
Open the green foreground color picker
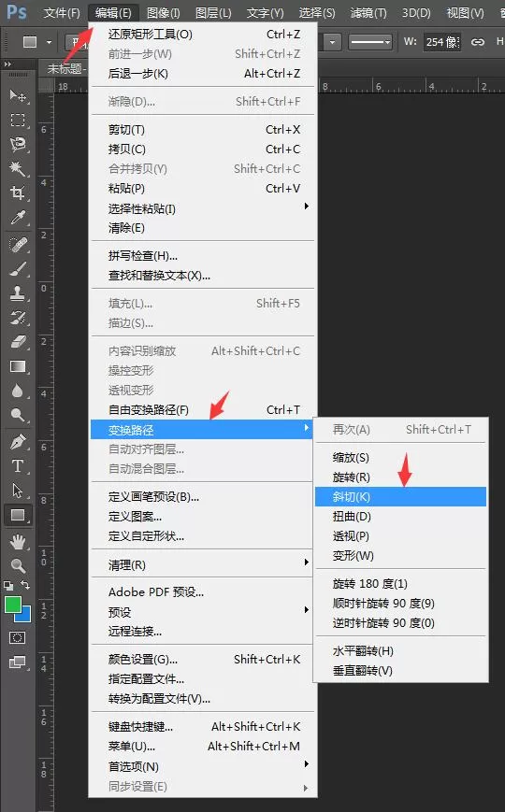(x=11, y=604)
